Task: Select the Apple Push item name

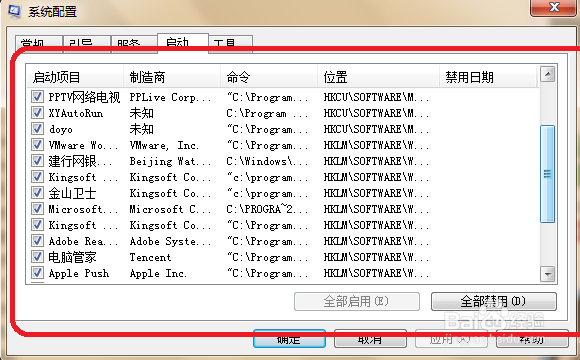Action: coord(79,273)
